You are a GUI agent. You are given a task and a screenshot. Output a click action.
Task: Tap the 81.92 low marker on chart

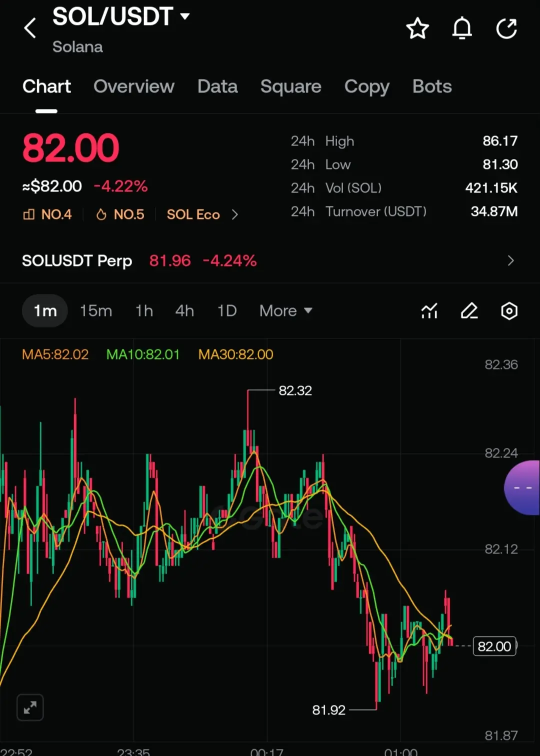329,710
